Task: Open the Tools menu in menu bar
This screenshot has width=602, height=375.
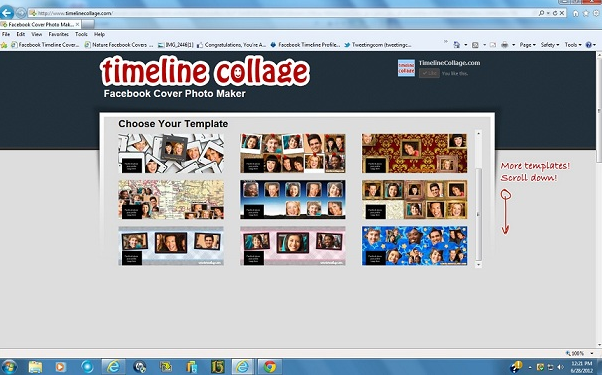Action: [81, 34]
